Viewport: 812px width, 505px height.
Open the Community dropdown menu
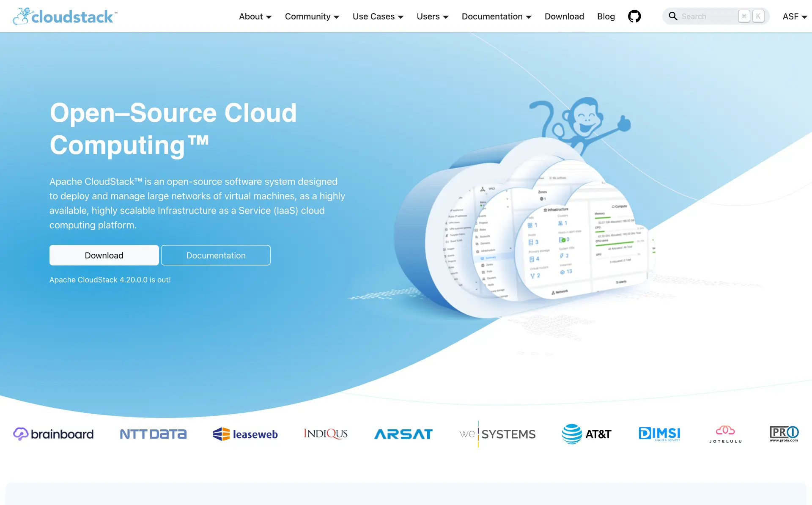coord(312,16)
